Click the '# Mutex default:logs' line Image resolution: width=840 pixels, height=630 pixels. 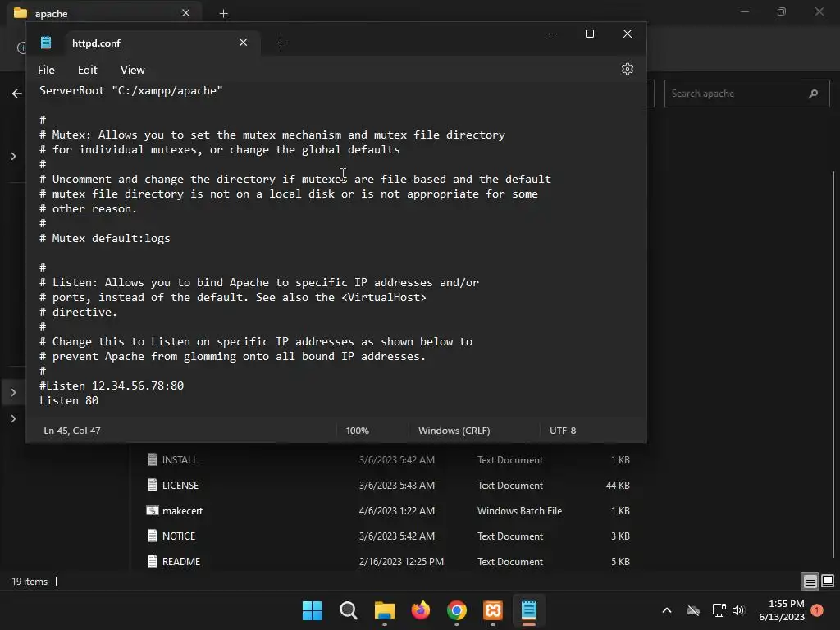point(104,239)
